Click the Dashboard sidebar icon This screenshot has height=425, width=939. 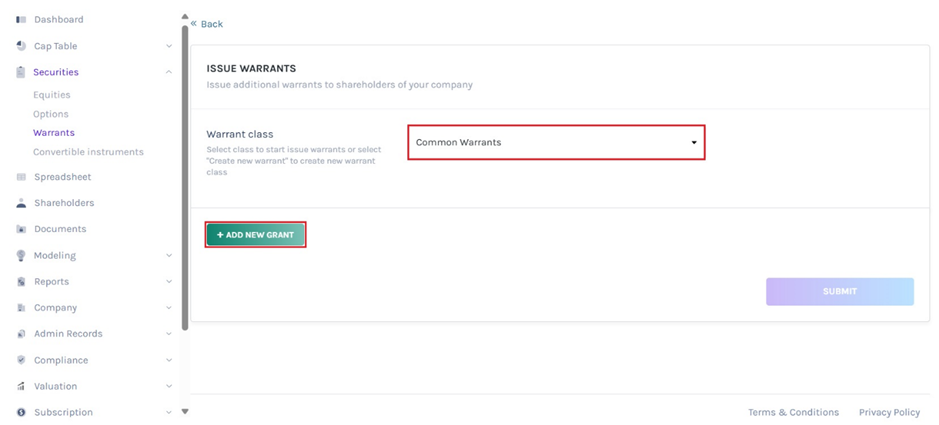click(21, 20)
